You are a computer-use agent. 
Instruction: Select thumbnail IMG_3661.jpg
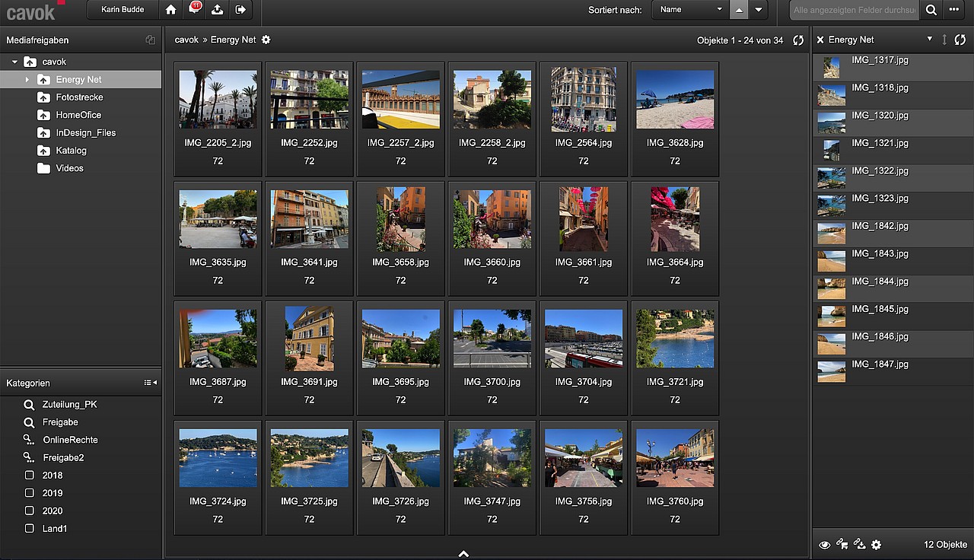[x=583, y=219]
